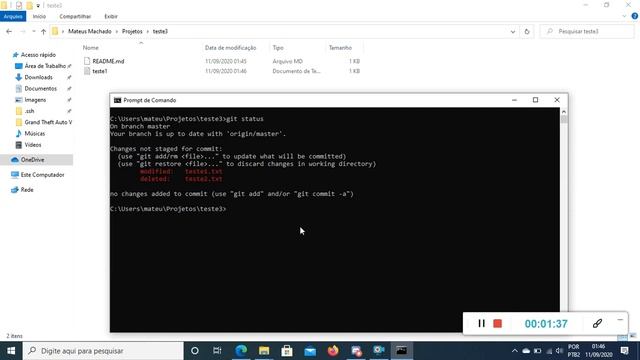Select OneDrive in navigation pane
The image size is (640, 360).
pos(32,160)
